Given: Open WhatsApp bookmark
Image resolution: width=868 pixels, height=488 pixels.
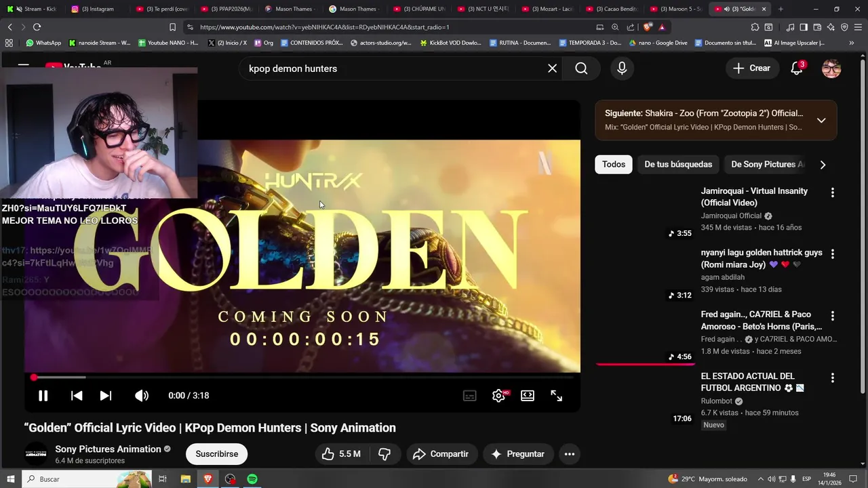Looking at the screenshot, I should [x=43, y=43].
